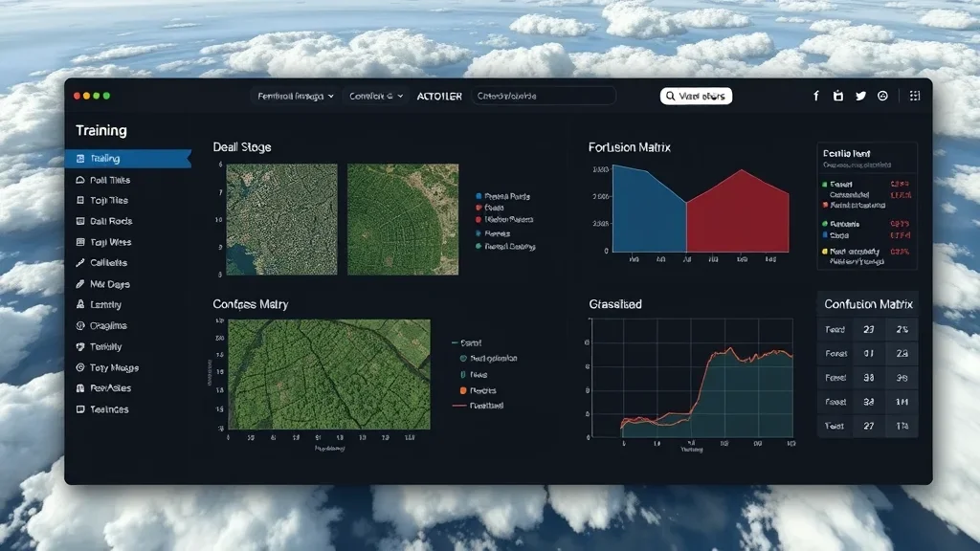Click the pen icon next to Mll Days
The image size is (980, 551).
coord(80,284)
